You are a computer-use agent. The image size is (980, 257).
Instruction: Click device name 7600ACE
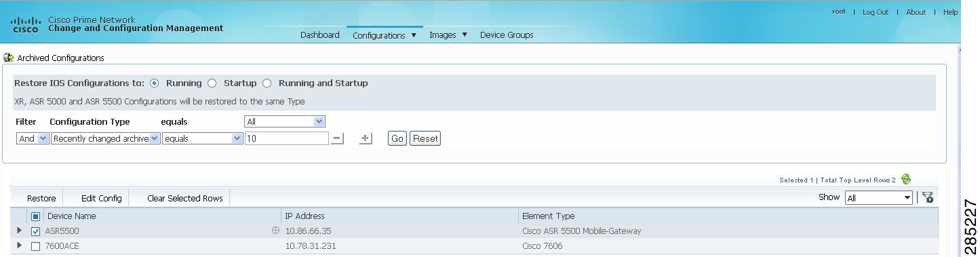click(62, 246)
